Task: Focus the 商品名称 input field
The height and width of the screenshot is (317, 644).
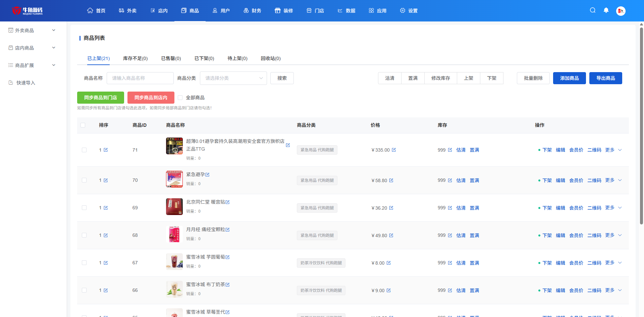Action: [140, 78]
